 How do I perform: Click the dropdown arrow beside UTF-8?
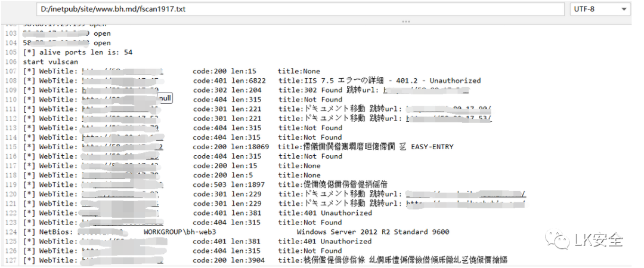pyautogui.click(x=624, y=10)
